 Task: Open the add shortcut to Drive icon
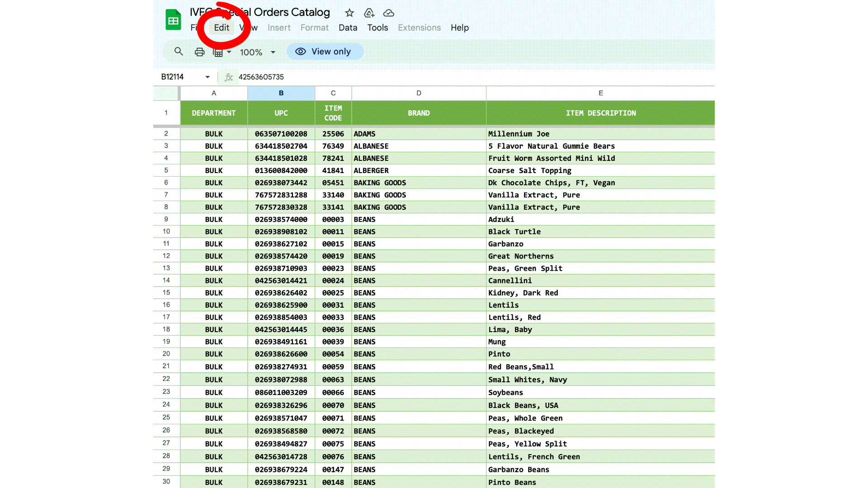point(369,13)
